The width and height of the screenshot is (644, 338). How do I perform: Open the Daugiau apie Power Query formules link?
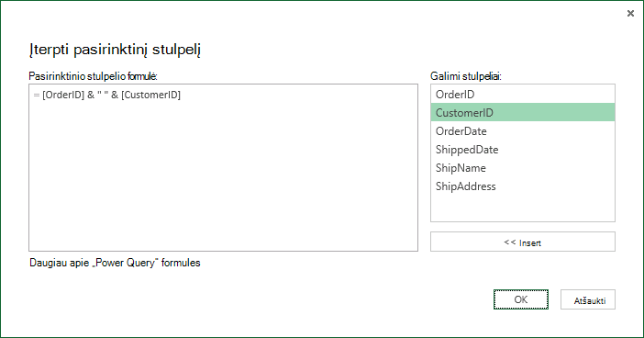(115, 263)
